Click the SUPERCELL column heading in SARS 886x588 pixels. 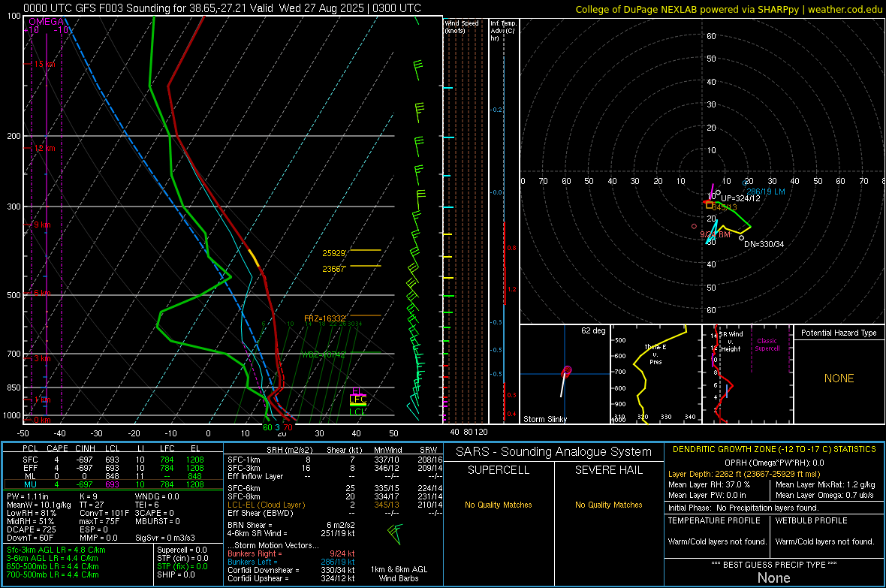(x=499, y=470)
